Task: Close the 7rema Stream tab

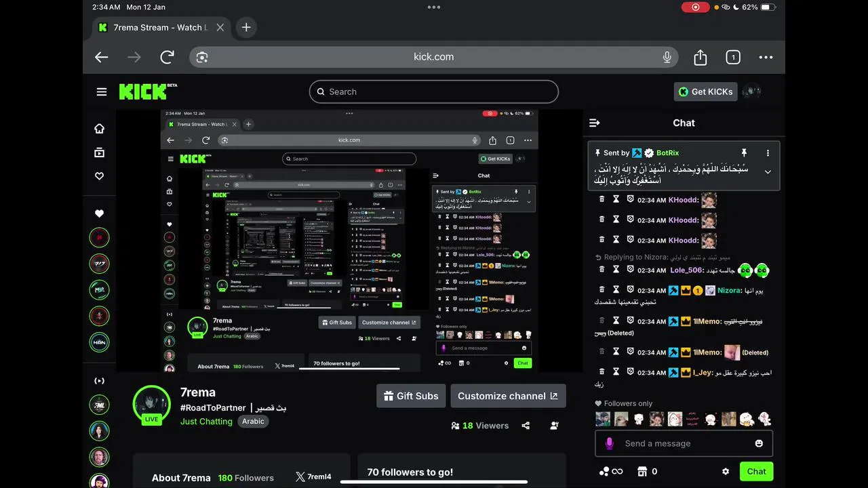Action: [220, 28]
